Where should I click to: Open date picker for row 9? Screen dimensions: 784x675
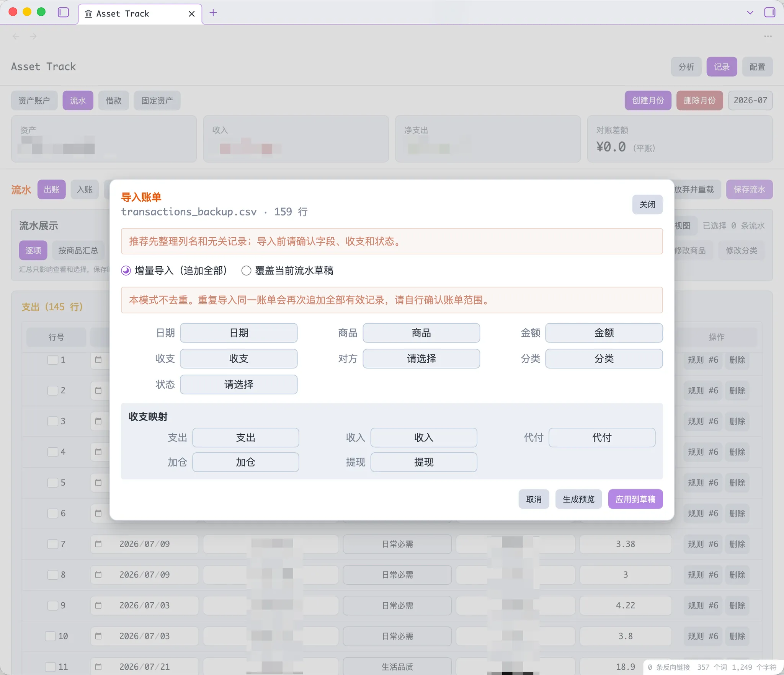pyautogui.click(x=98, y=605)
